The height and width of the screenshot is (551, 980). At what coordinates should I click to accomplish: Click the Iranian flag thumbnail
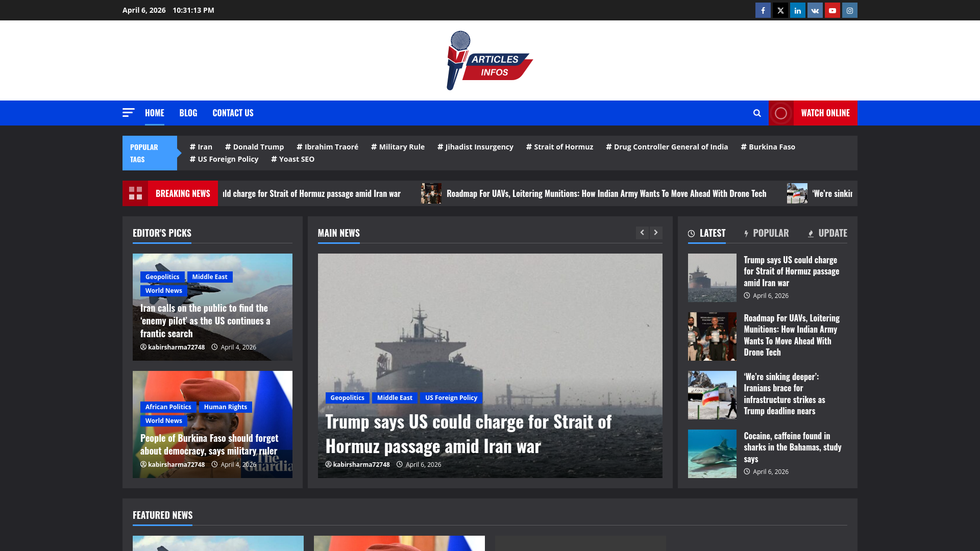tap(712, 395)
